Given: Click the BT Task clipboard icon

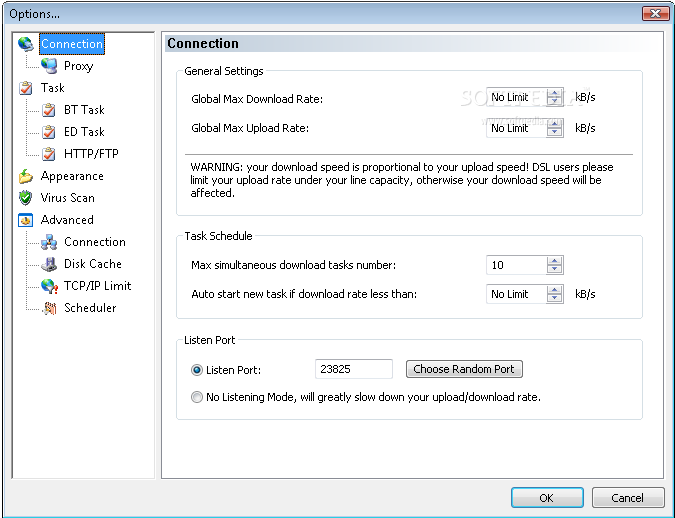Looking at the screenshot, I should (x=49, y=110).
